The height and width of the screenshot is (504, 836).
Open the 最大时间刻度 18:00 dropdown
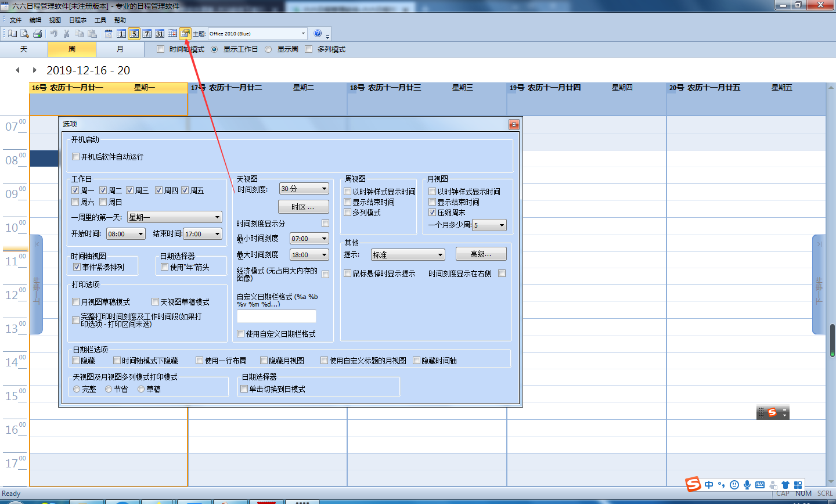pos(309,255)
